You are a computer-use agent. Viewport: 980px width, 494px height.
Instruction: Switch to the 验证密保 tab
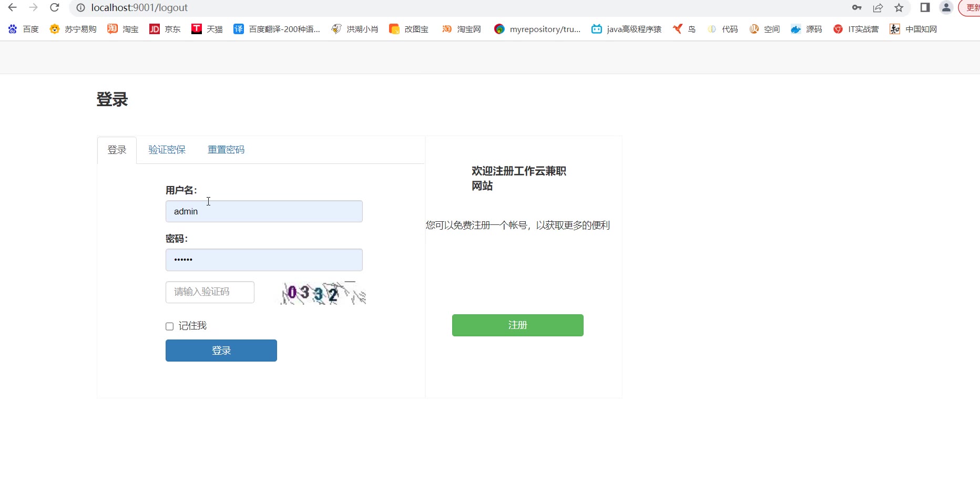pos(167,150)
